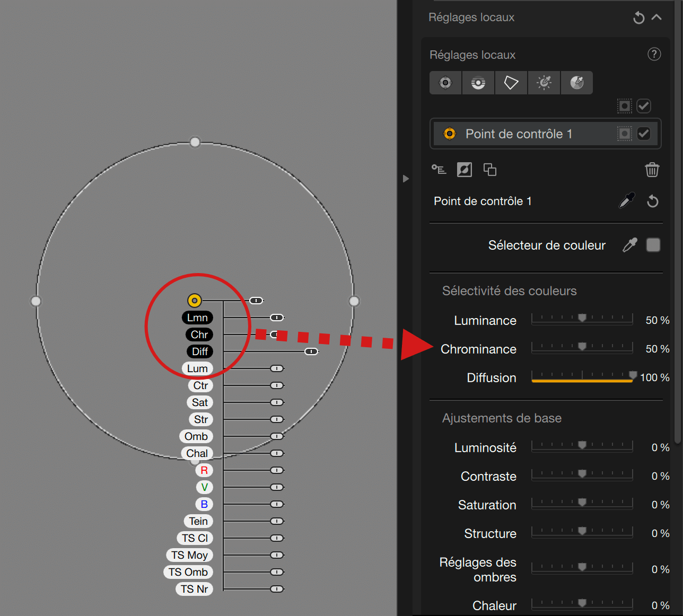Click the top handle of the circle

click(x=195, y=142)
